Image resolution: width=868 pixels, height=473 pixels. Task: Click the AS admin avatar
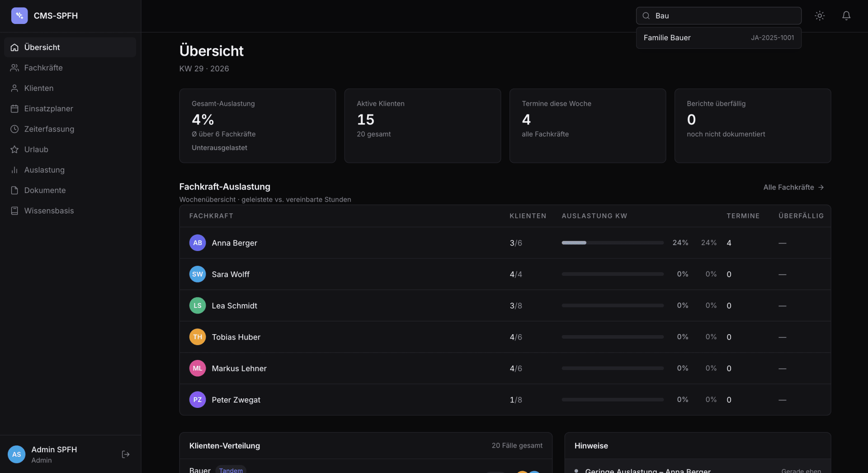tap(16, 454)
